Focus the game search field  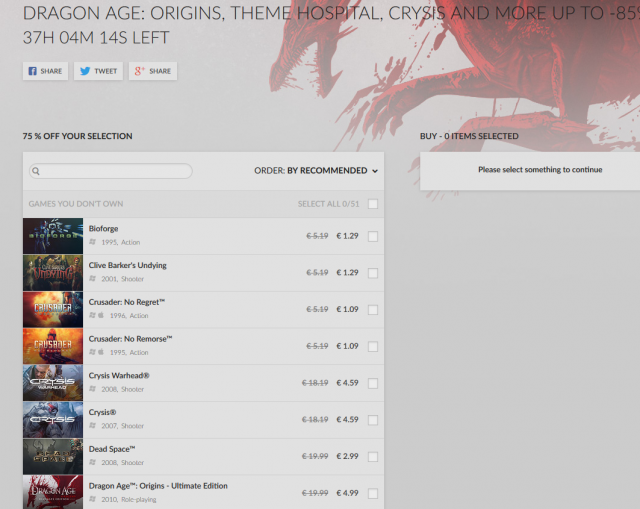(111, 171)
